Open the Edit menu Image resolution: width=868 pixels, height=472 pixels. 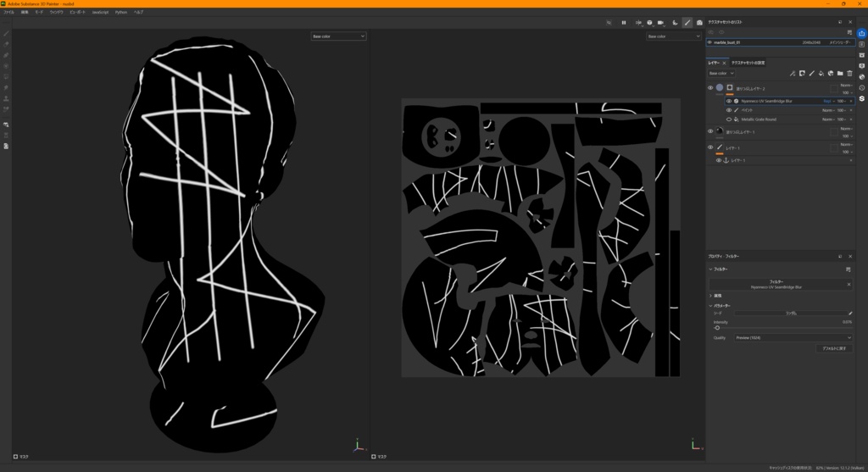[25, 12]
